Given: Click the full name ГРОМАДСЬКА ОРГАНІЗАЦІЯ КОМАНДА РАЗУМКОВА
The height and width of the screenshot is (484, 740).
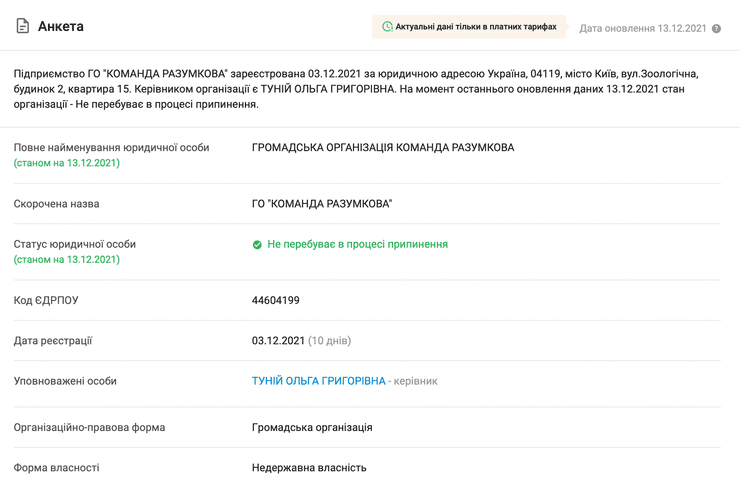Looking at the screenshot, I should point(383,147).
